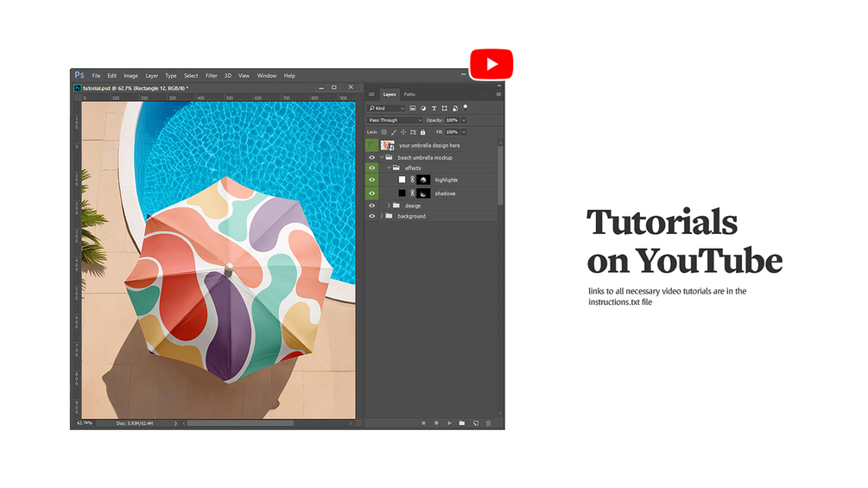Switch to the Paths panel tab
The image size is (868, 488).
click(x=409, y=95)
